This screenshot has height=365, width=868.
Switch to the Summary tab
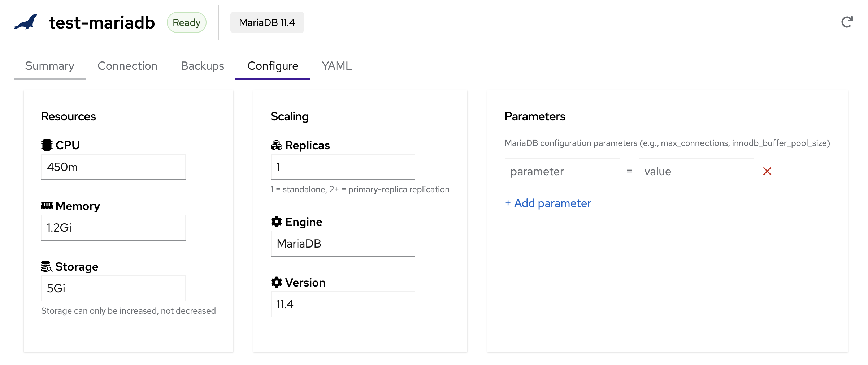(x=50, y=66)
